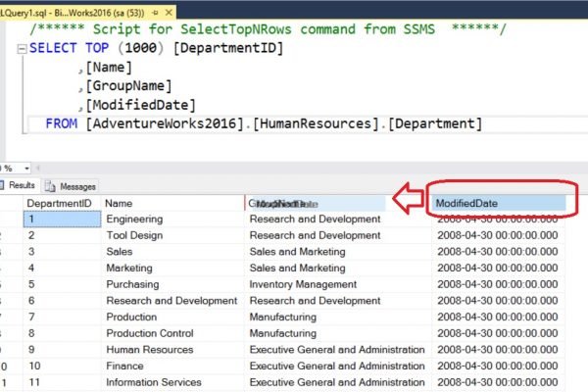Select the Marketing name cell

pos(172,269)
